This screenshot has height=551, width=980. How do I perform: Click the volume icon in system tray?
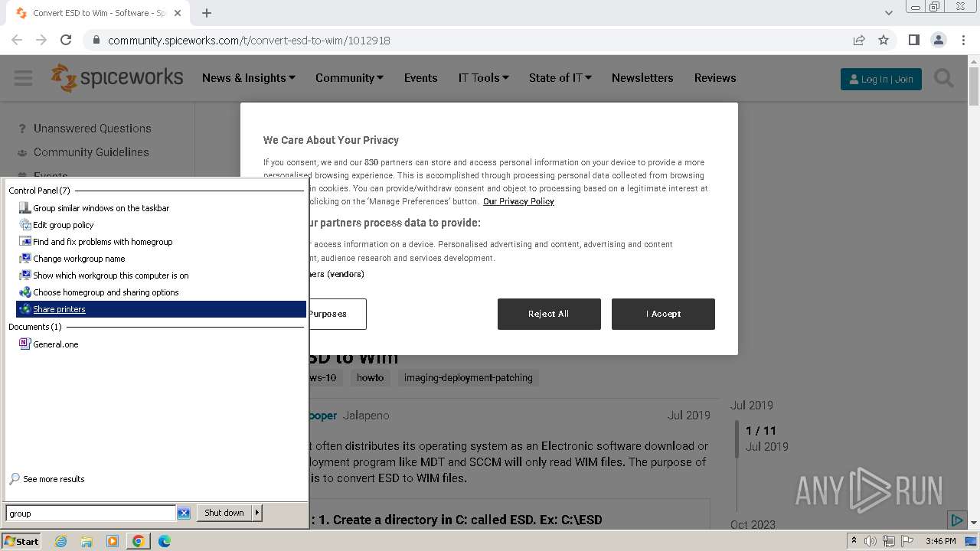click(871, 541)
